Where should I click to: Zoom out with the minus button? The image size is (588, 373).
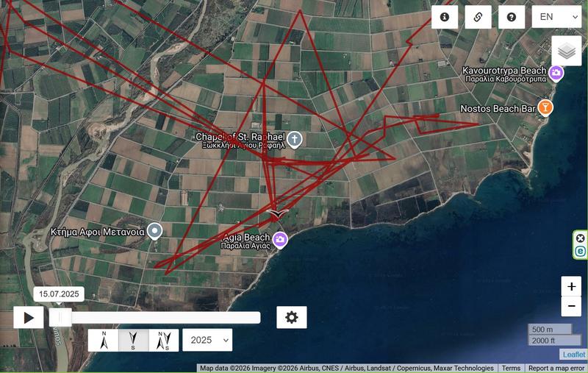pyautogui.click(x=571, y=306)
